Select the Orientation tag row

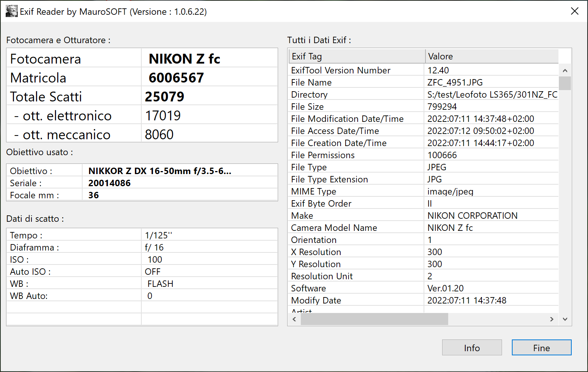click(423, 240)
